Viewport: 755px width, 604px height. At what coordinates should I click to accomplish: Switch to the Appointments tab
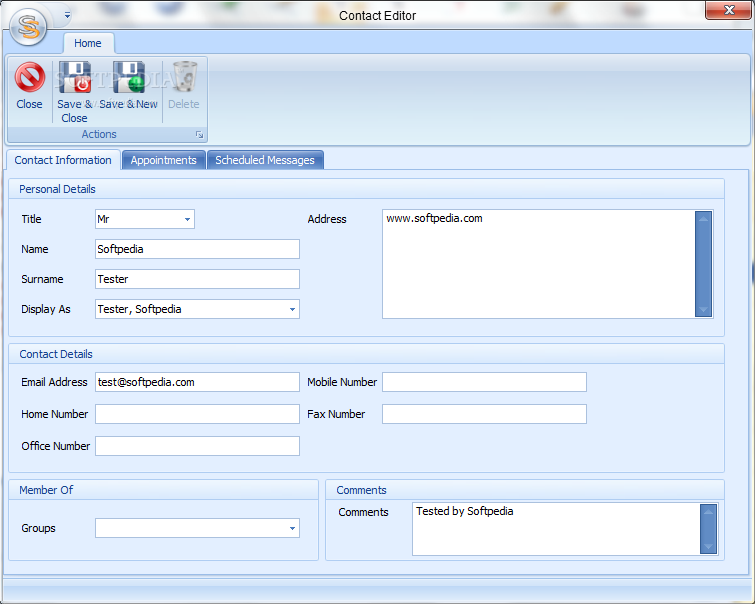coord(164,160)
